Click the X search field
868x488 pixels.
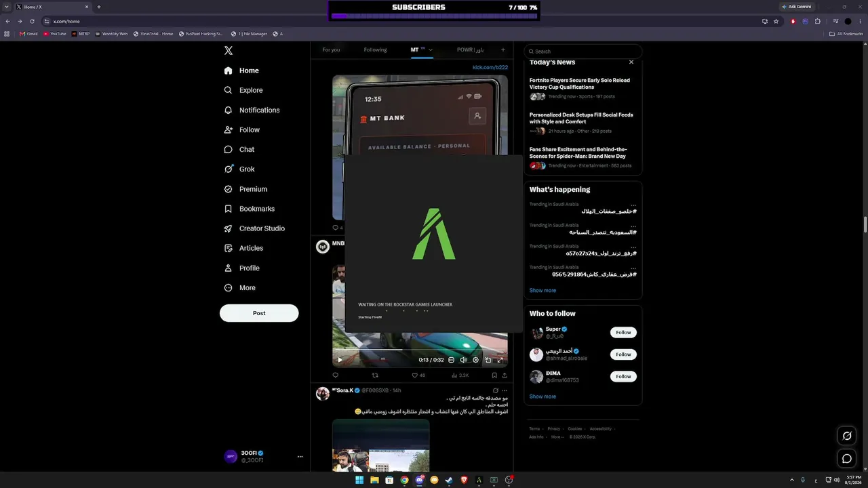(583, 51)
